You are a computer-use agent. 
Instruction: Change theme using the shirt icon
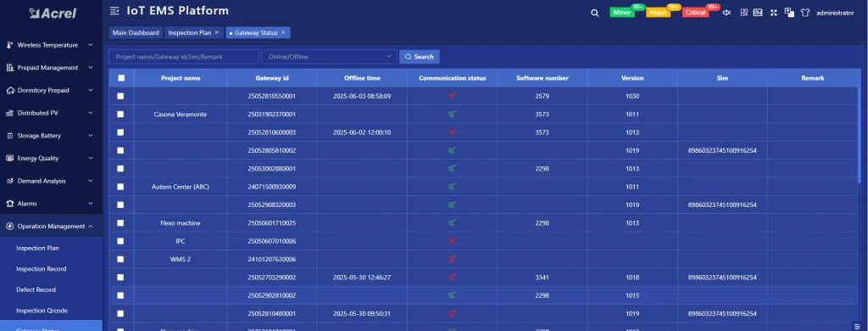[x=805, y=12]
